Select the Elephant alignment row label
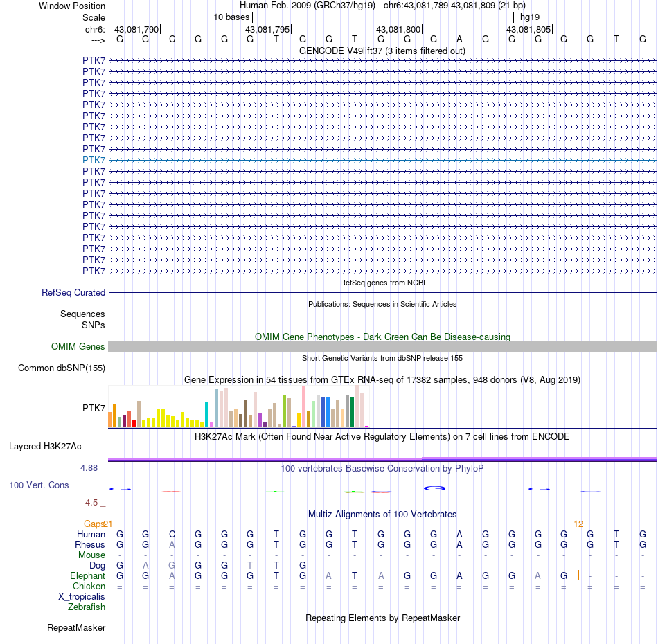The image size is (658, 644). click(87, 575)
